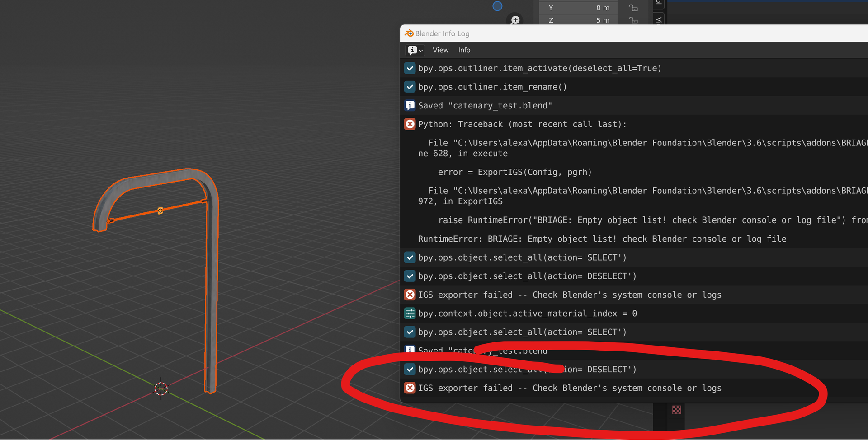Click the checkmark icon on the last DESELECT entry

point(410,370)
